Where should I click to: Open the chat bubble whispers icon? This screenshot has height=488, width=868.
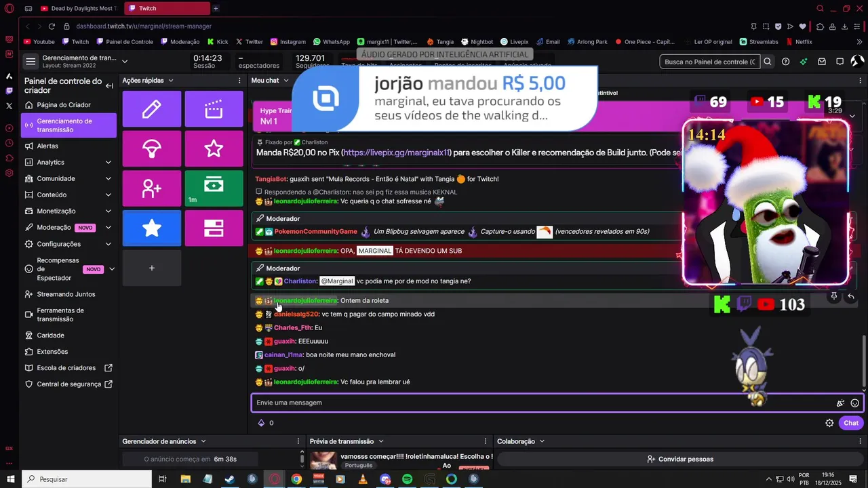point(840,62)
